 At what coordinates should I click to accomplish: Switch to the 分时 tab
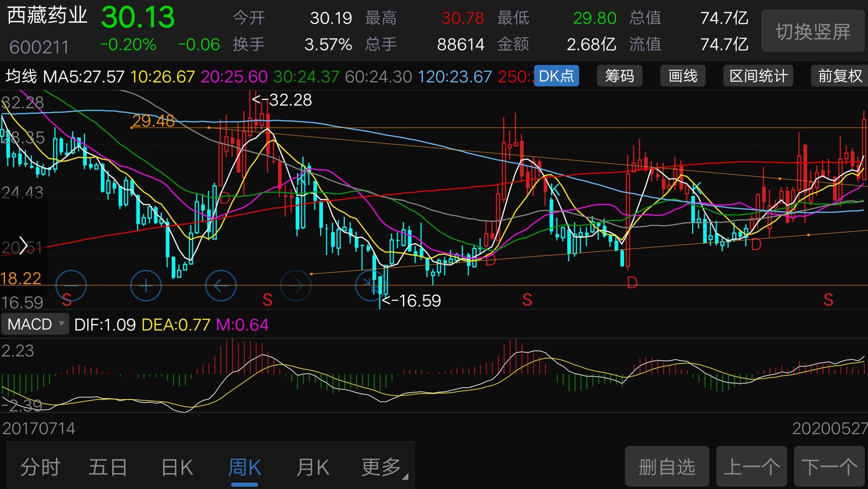[x=40, y=467]
